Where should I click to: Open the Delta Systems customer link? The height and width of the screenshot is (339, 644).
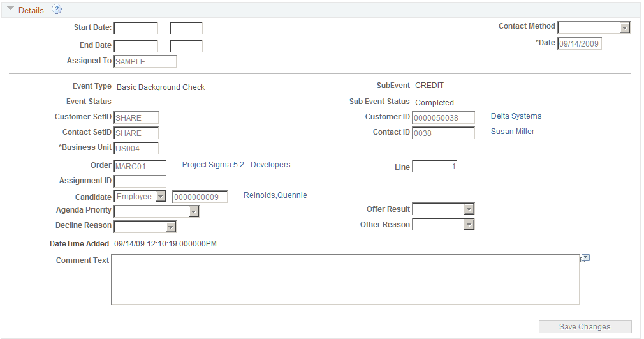pos(516,116)
